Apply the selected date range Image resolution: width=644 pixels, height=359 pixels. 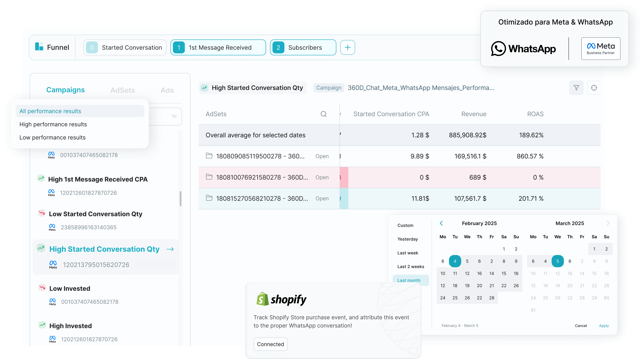click(604, 325)
